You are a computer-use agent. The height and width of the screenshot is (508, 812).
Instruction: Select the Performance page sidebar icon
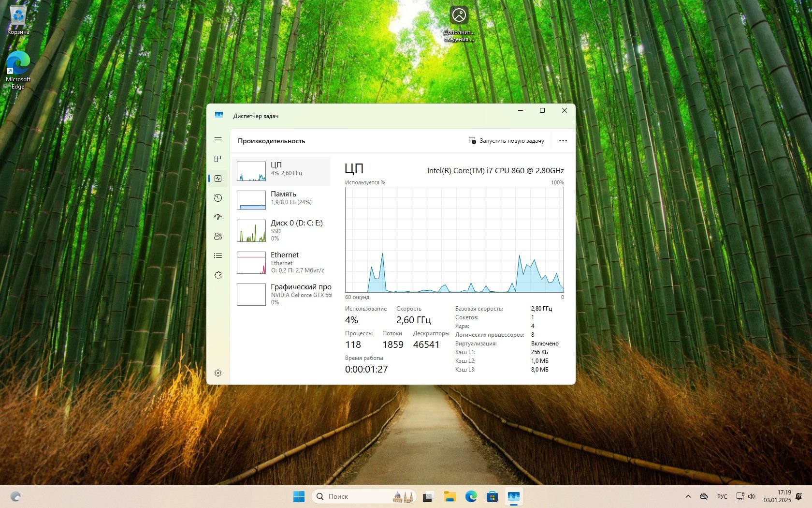218,179
